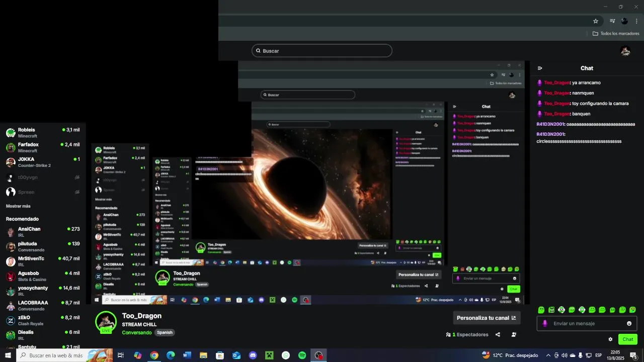Open the Chrome three-dot menu
Image resolution: width=644 pixels, height=362 pixels.
[x=636, y=21]
